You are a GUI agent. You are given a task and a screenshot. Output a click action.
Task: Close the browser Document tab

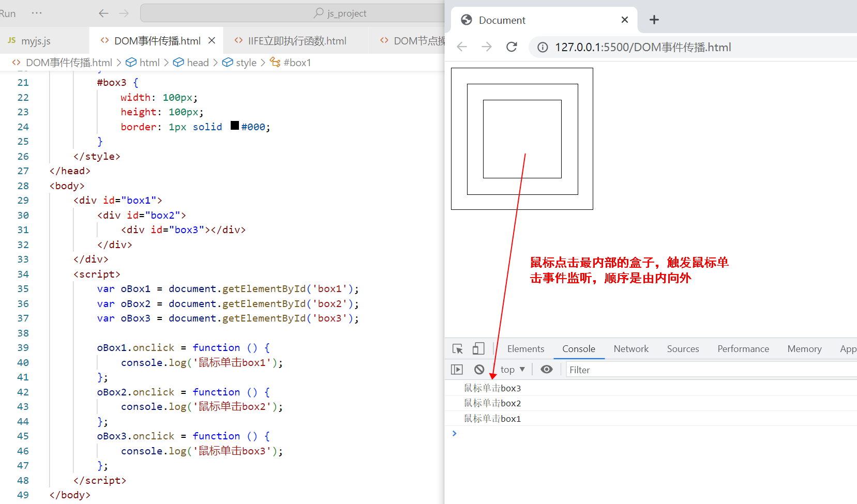[625, 20]
